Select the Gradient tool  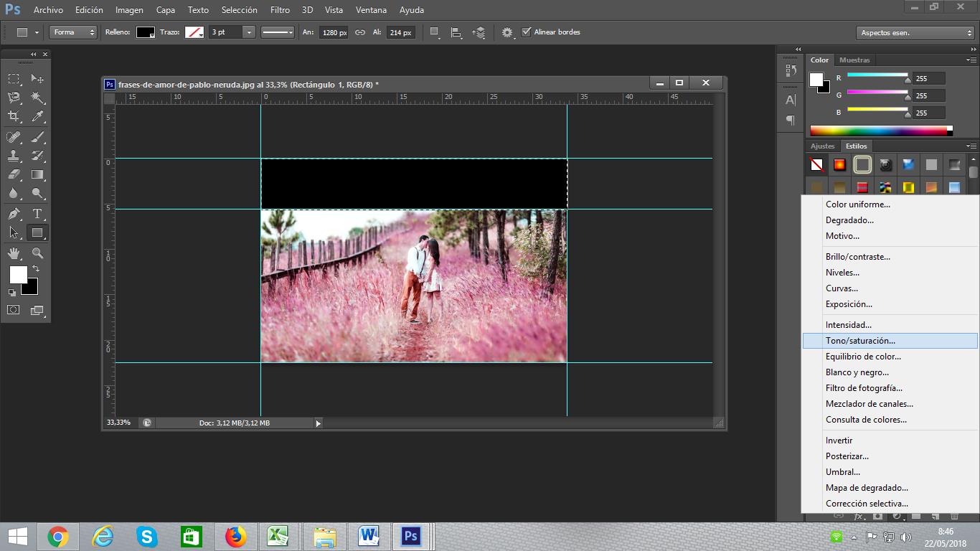click(37, 174)
